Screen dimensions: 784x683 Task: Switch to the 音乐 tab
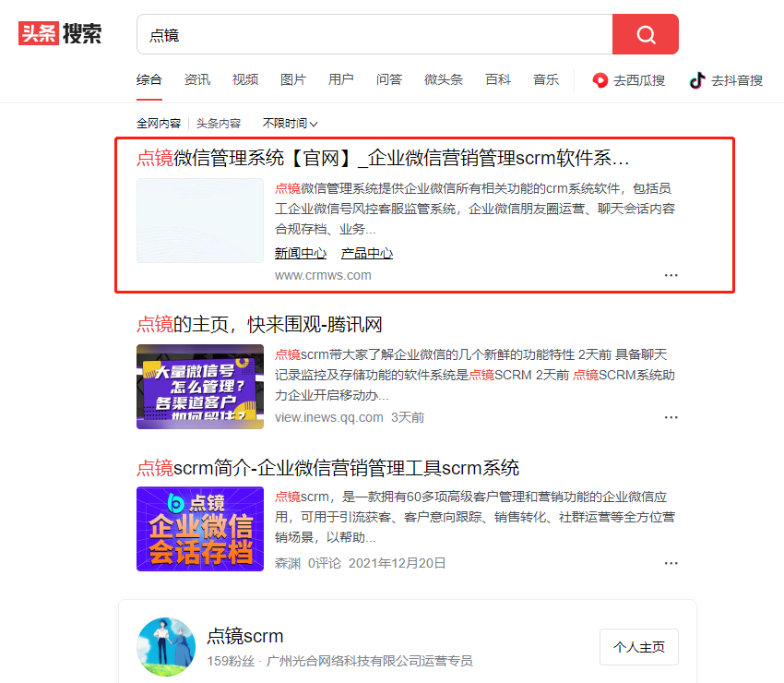tap(546, 79)
